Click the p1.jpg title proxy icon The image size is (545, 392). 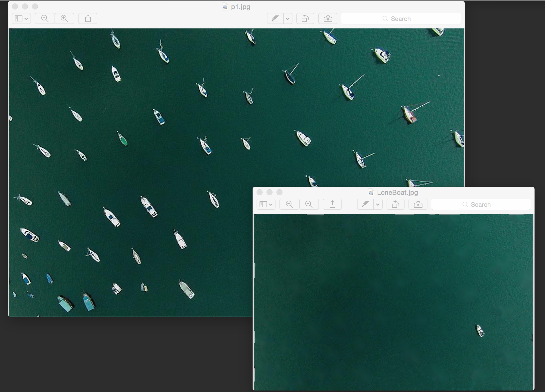click(225, 7)
